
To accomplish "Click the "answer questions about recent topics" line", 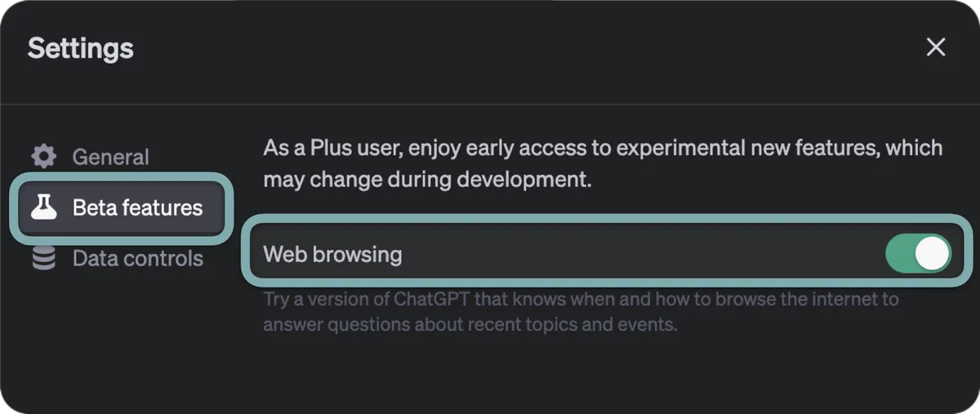I will coord(470,324).
